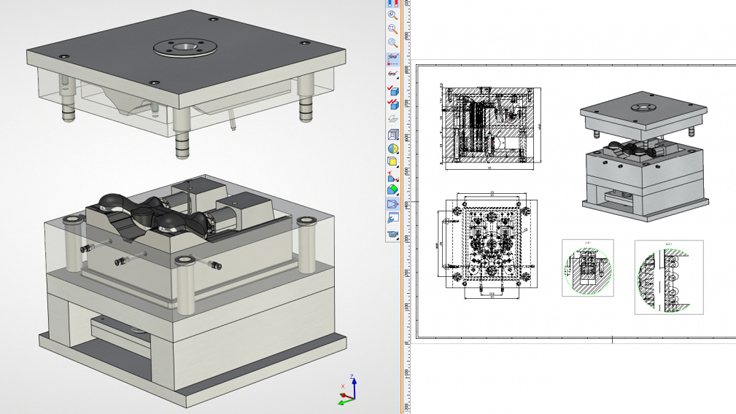736x414 pixels.
Task: Open the half-shaded yellow sphere display option
Action: 393,149
